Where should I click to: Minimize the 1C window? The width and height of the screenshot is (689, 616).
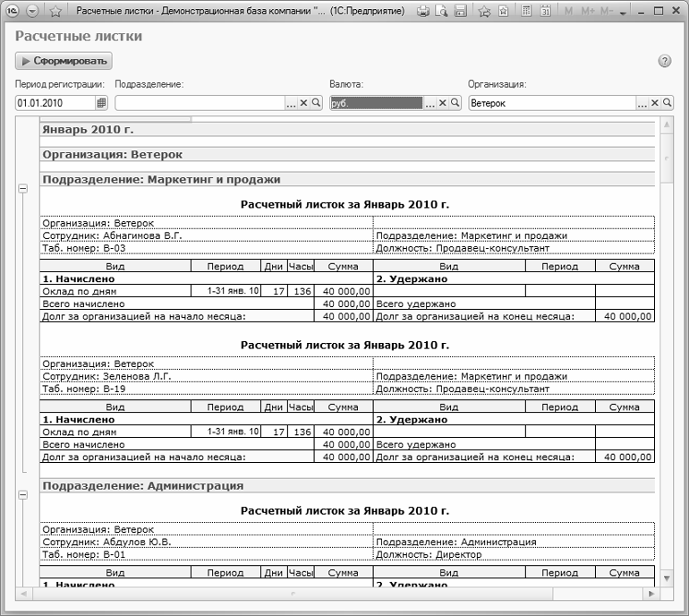[641, 11]
